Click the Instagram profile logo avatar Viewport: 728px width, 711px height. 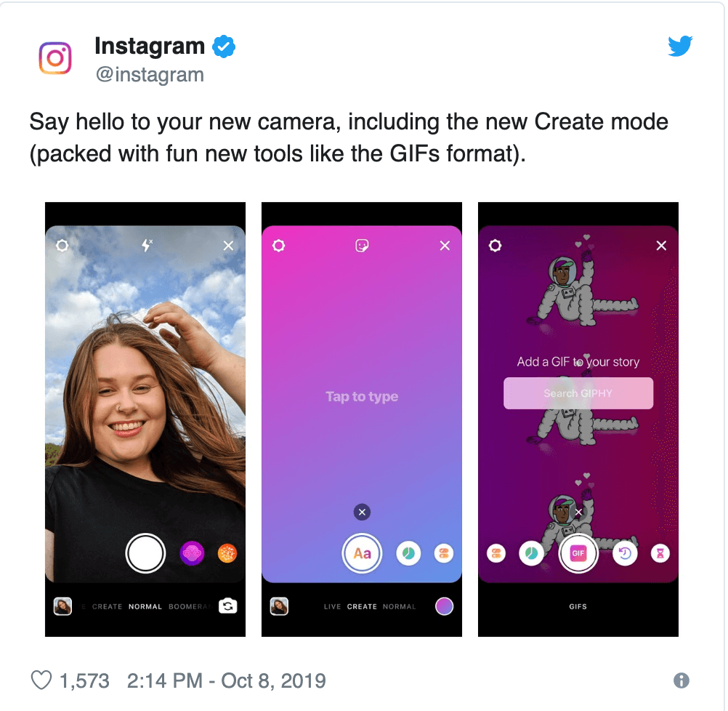point(55,58)
